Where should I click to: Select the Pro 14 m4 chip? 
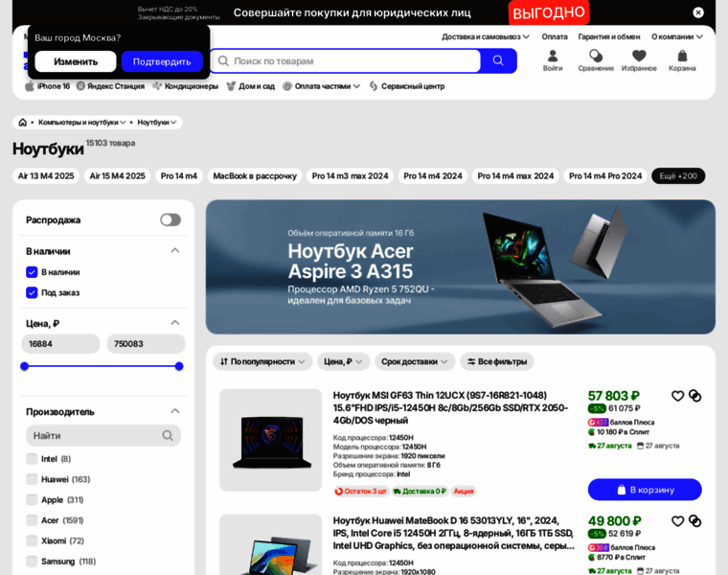[179, 176]
